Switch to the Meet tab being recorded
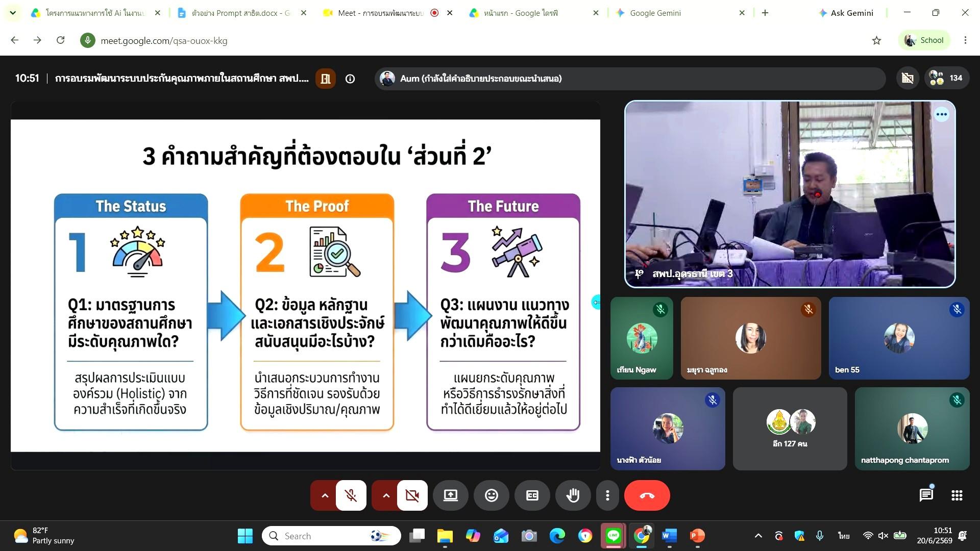 pos(387,13)
